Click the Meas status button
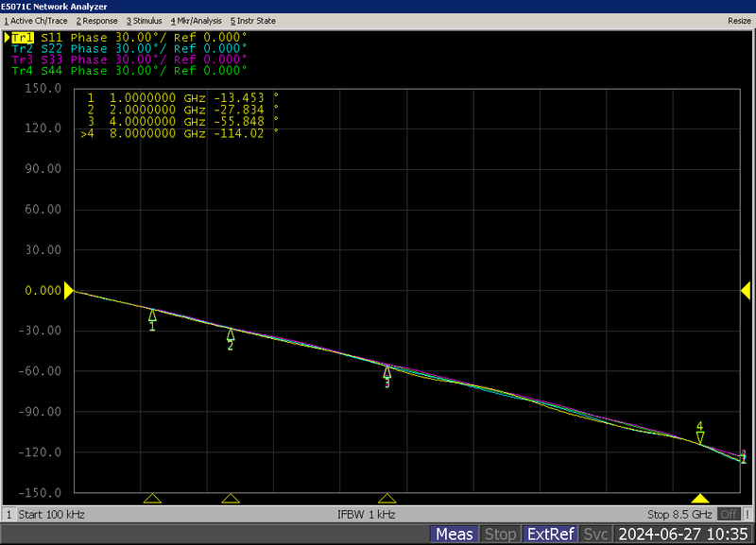The image size is (756, 545). click(x=455, y=535)
